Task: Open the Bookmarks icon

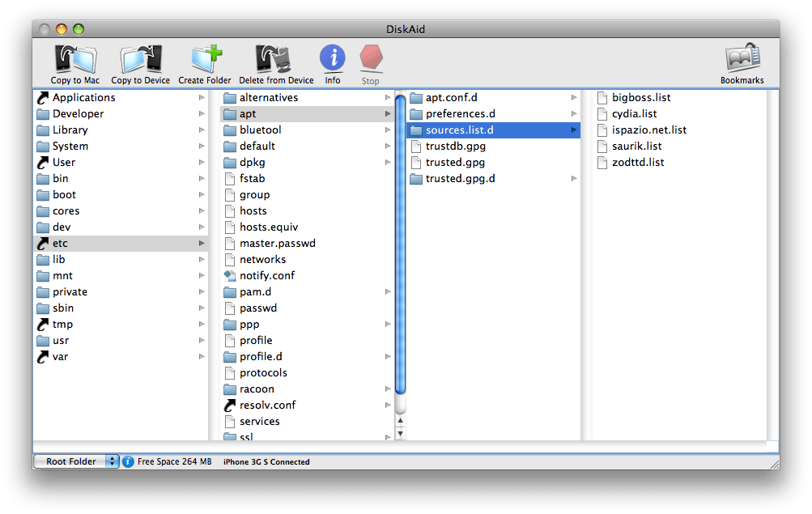Action: pos(742,57)
